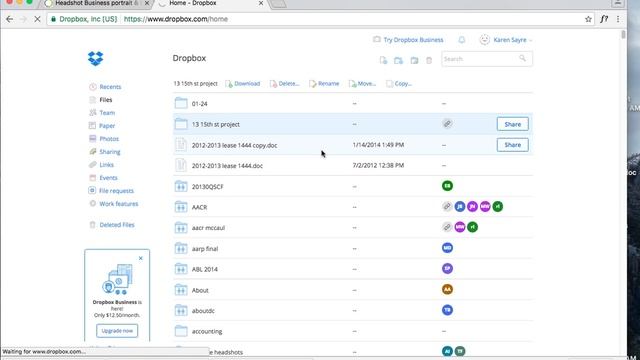The image size is (640, 360).
Task: Expand the Karen Sayre account menu
Action: pyautogui.click(x=512, y=40)
